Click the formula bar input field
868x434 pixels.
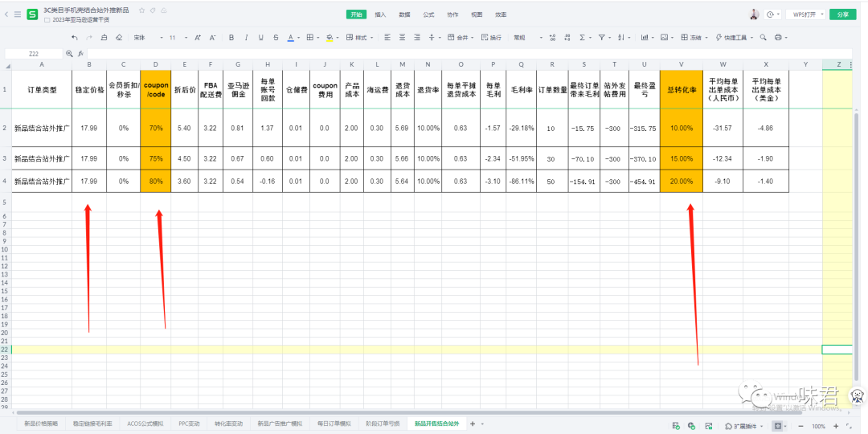pyautogui.click(x=402, y=53)
